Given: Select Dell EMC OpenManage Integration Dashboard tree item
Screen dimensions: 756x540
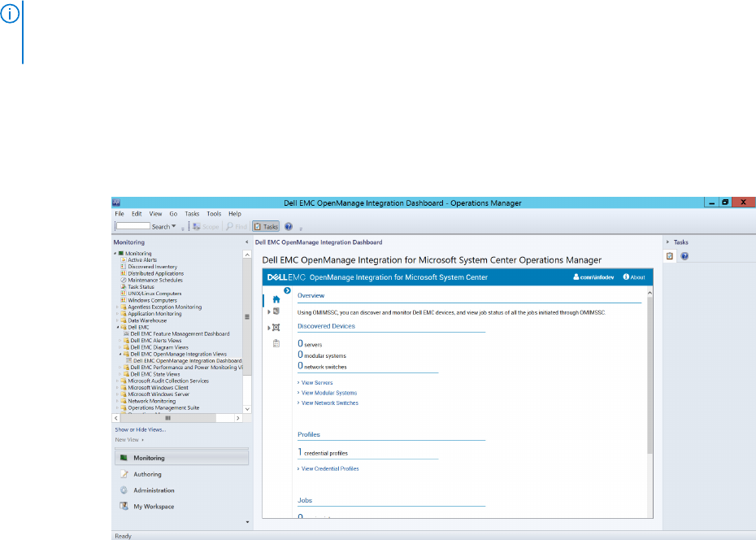Looking at the screenshot, I should click(x=188, y=360).
